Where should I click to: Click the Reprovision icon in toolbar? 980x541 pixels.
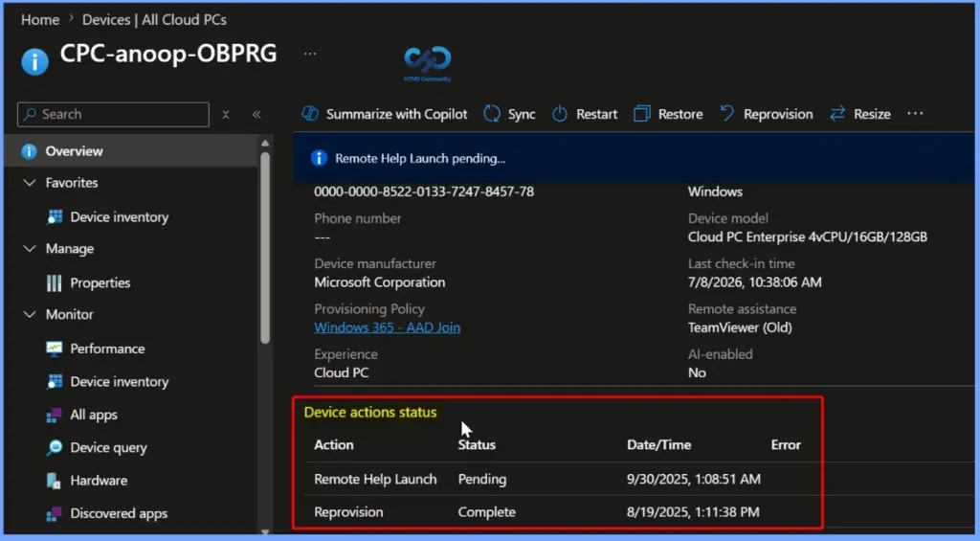tap(727, 114)
